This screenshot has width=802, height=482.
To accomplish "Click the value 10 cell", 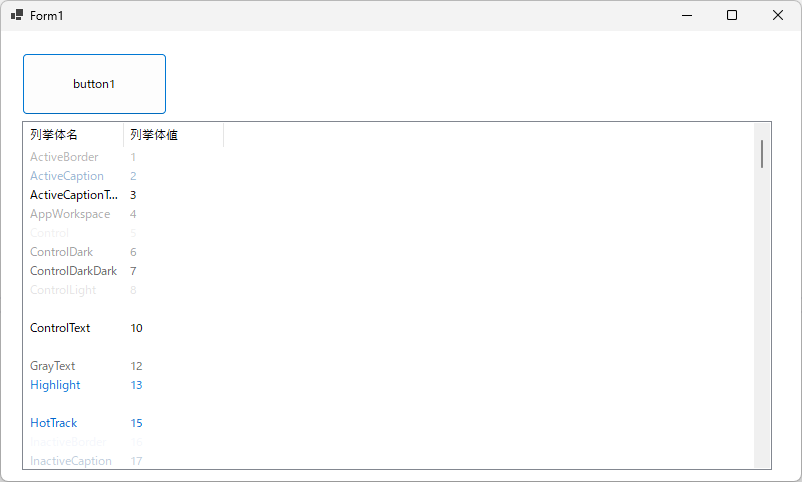I will (x=136, y=328).
